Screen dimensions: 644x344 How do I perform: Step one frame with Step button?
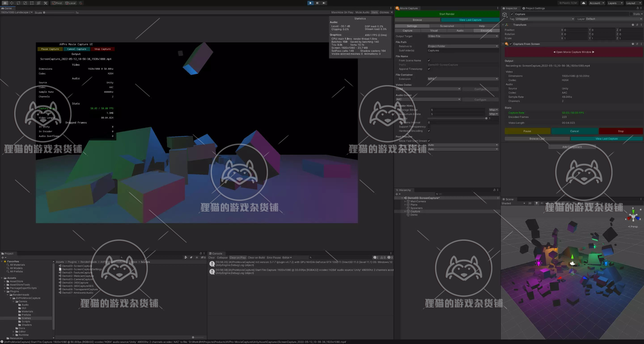(x=324, y=3)
